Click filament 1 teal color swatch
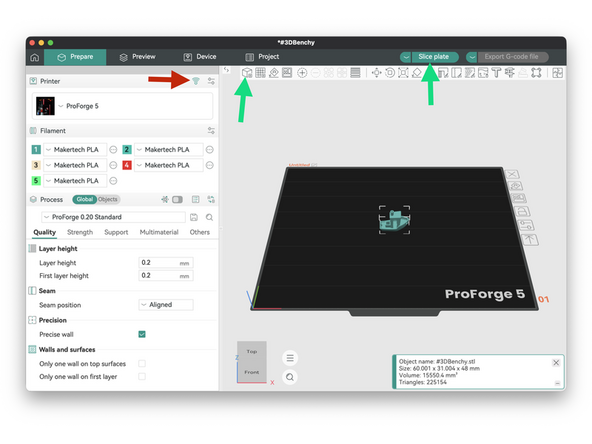This screenshot has width=592, height=444. tap(36, 150)
